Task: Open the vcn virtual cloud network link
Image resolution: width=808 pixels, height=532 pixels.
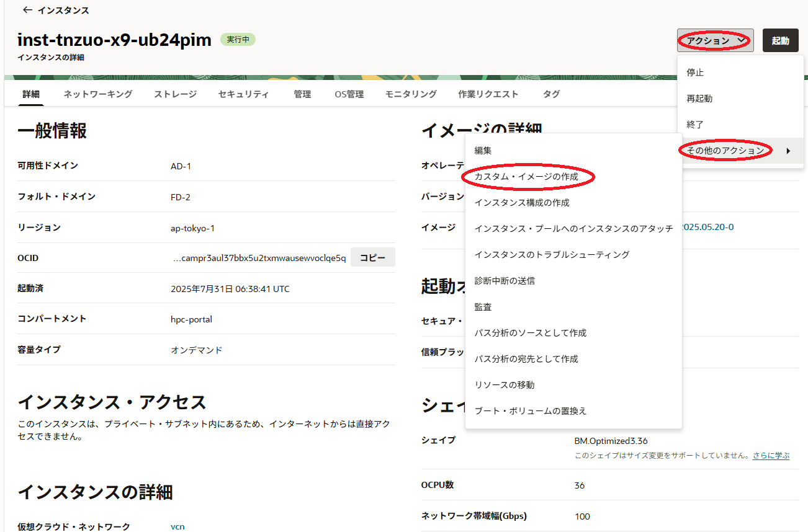Action: [177, 526]
